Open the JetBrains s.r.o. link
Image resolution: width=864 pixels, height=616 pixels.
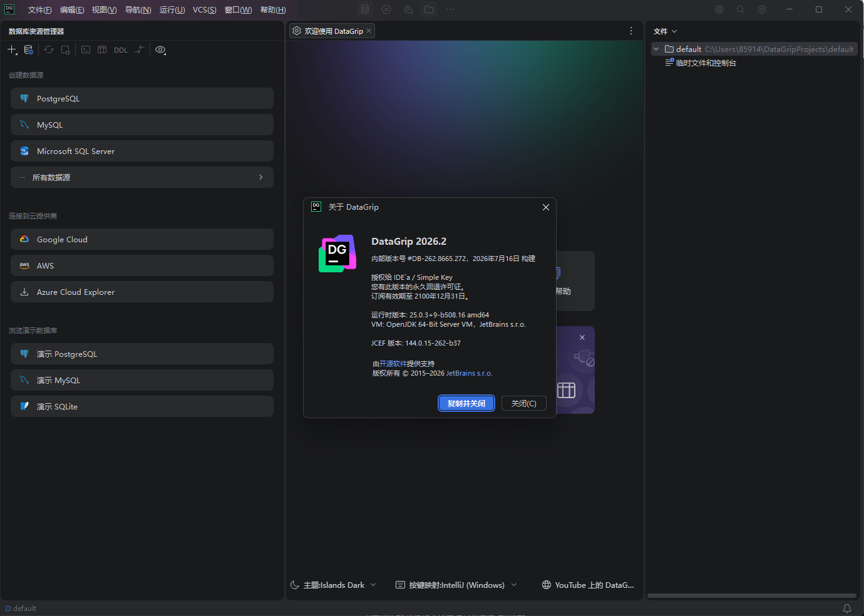(x=469, y=373)
